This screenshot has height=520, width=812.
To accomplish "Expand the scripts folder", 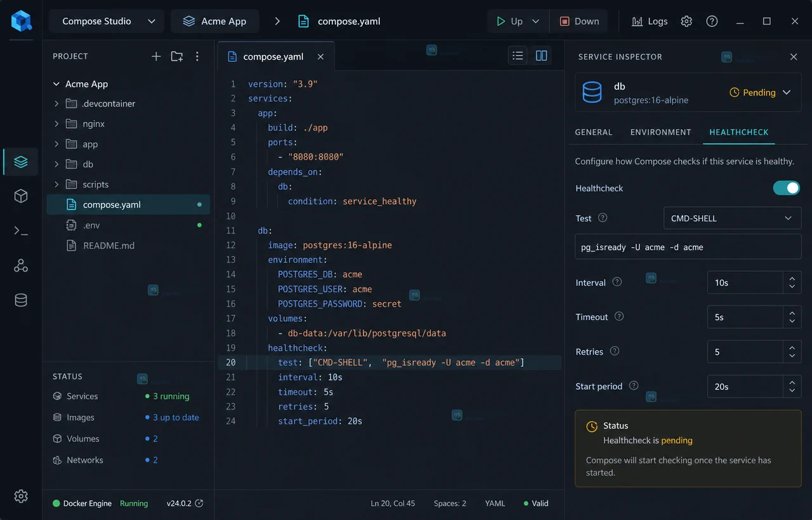I will click(56, 184).
